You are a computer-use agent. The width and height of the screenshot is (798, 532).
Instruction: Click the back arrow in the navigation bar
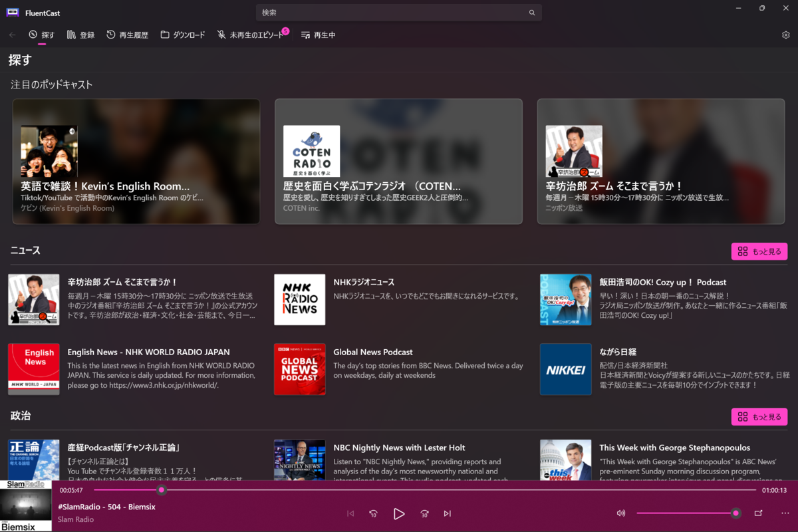(13, 35)
